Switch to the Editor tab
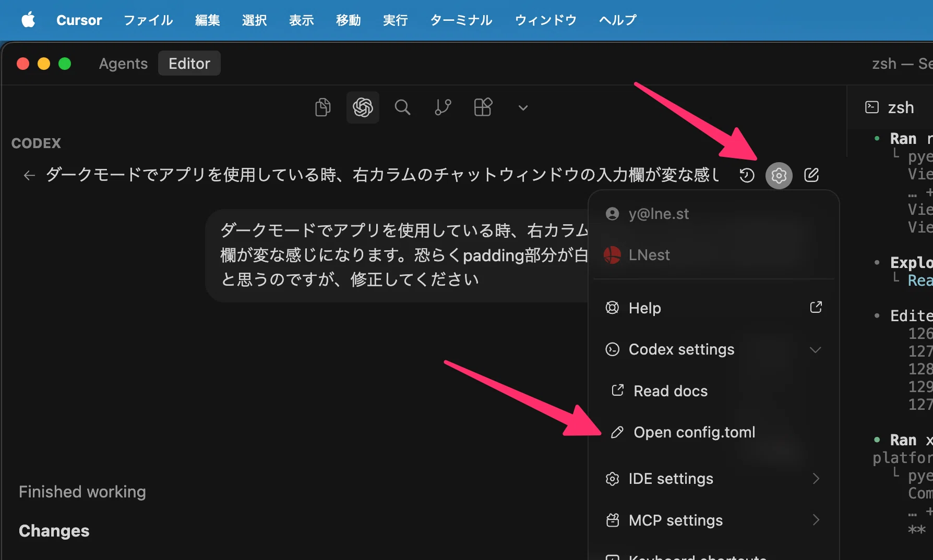The height and width of the screenshot is (560, 933). point(189,64)
